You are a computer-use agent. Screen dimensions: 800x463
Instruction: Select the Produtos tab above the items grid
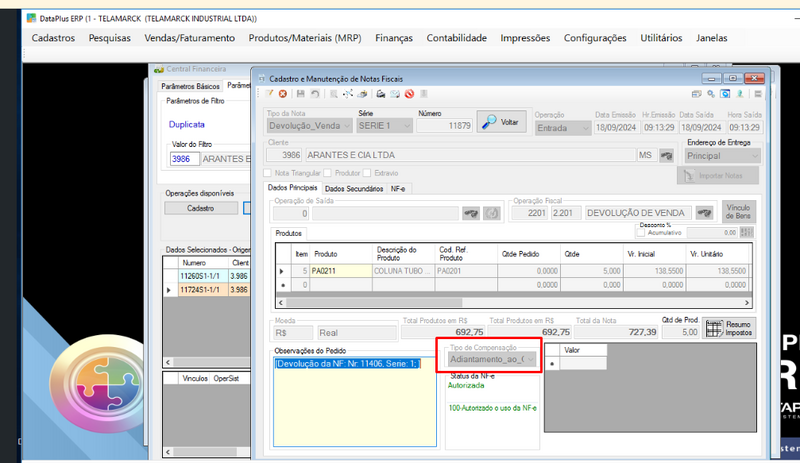point(289,233)
